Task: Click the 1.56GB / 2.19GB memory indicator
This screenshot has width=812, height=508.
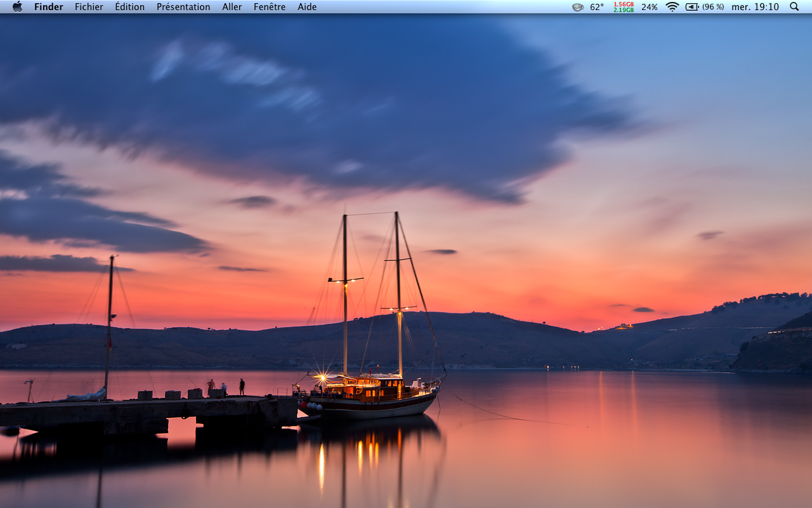Action: pos(624,7)
